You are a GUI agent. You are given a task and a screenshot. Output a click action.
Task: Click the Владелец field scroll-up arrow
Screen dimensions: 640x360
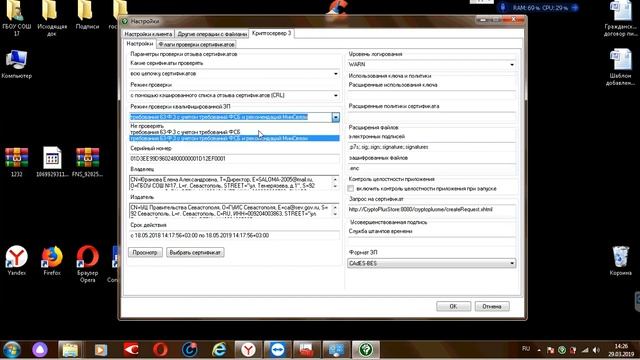[336, 180]
